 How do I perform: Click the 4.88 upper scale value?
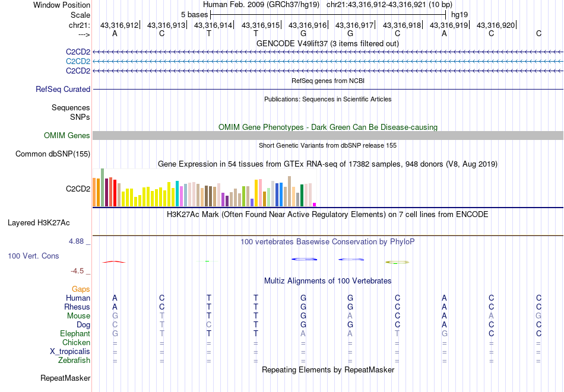[x=76, y=241]
